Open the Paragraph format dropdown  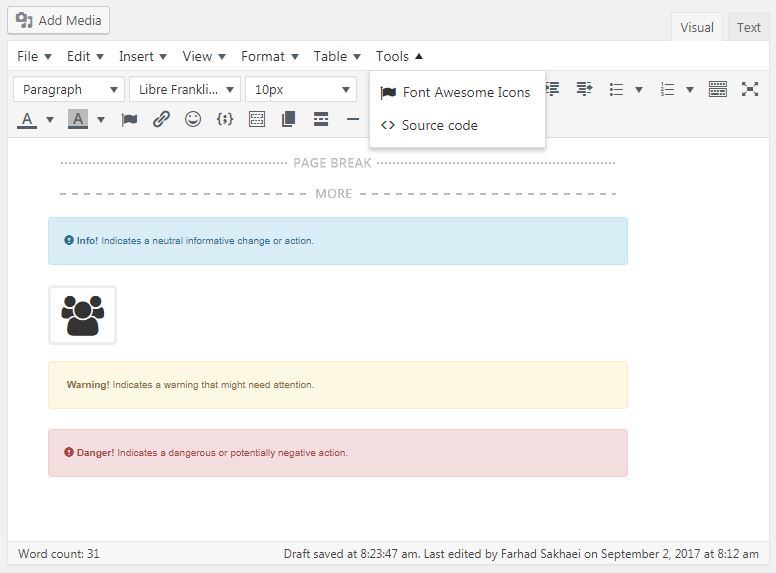tap(69, 90)
